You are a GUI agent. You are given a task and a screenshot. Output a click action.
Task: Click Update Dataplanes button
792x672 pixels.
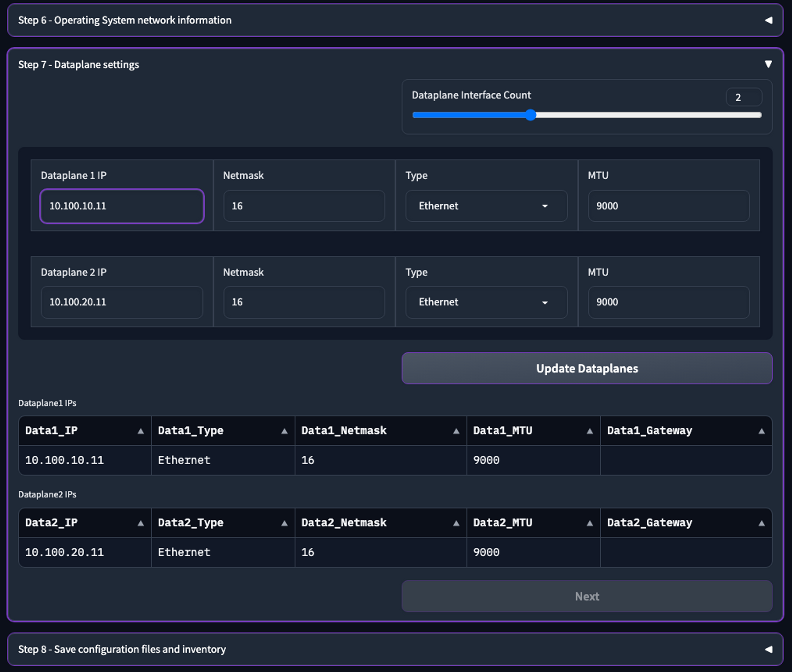click(x=587, y=368)
